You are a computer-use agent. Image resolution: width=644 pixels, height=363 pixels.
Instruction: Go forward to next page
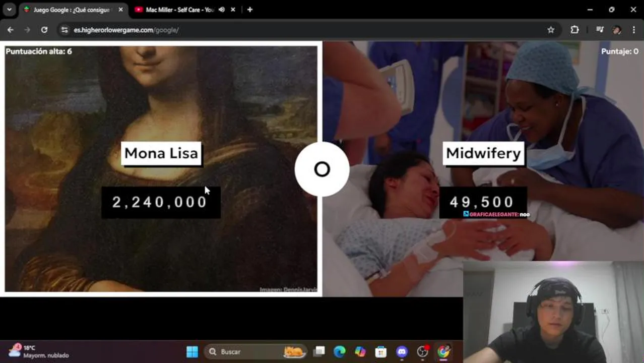(x=27, y=30)
